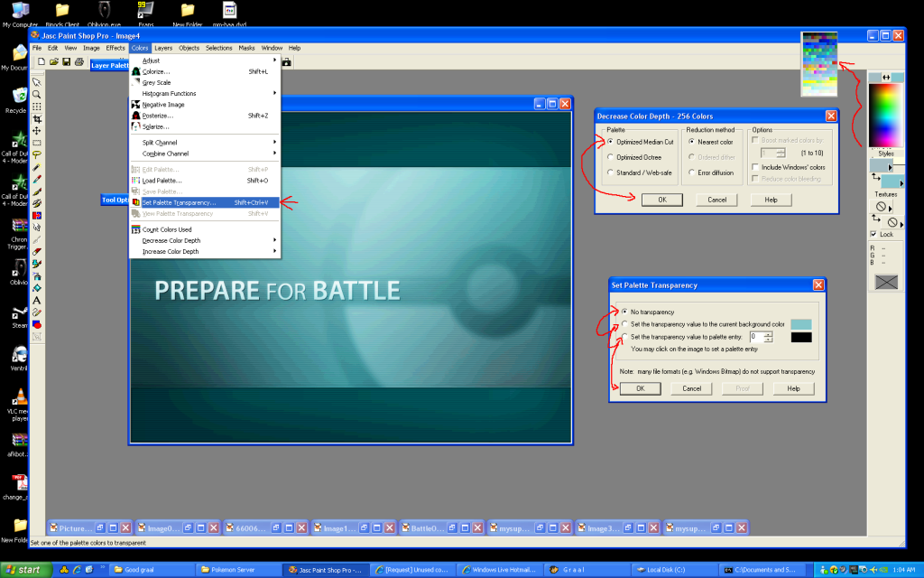The height and width of the screenshot is (578, 924).
Task: Open the Layers menu
Action: 163,49
